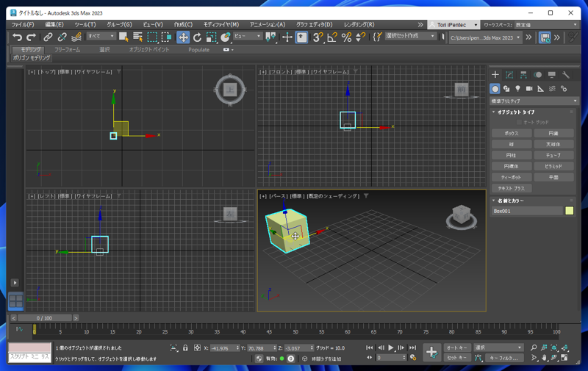The height and width of the screenshot is (371, 588).
Task: Click the Select and Place tool
Action: pos(226,37)
